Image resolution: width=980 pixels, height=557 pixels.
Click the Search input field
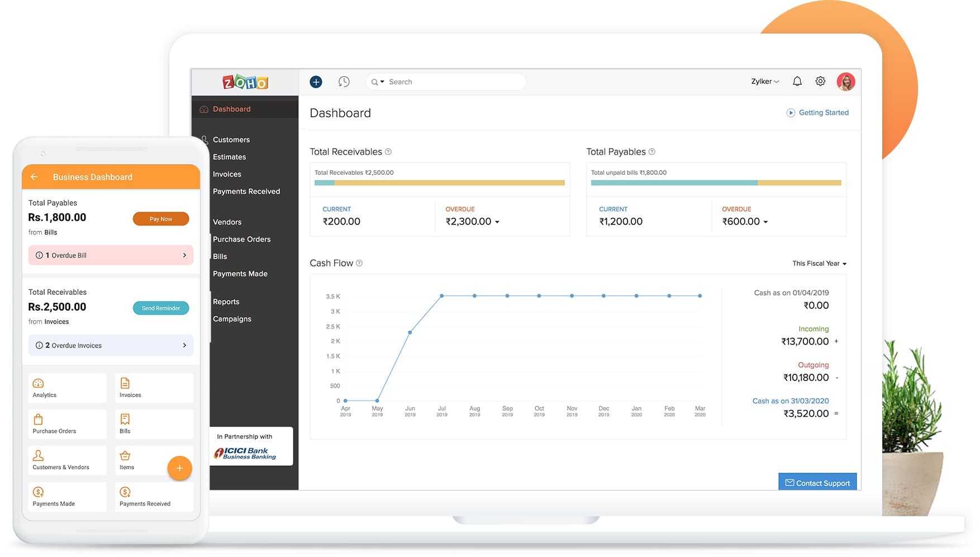click(x=453, y=82)
